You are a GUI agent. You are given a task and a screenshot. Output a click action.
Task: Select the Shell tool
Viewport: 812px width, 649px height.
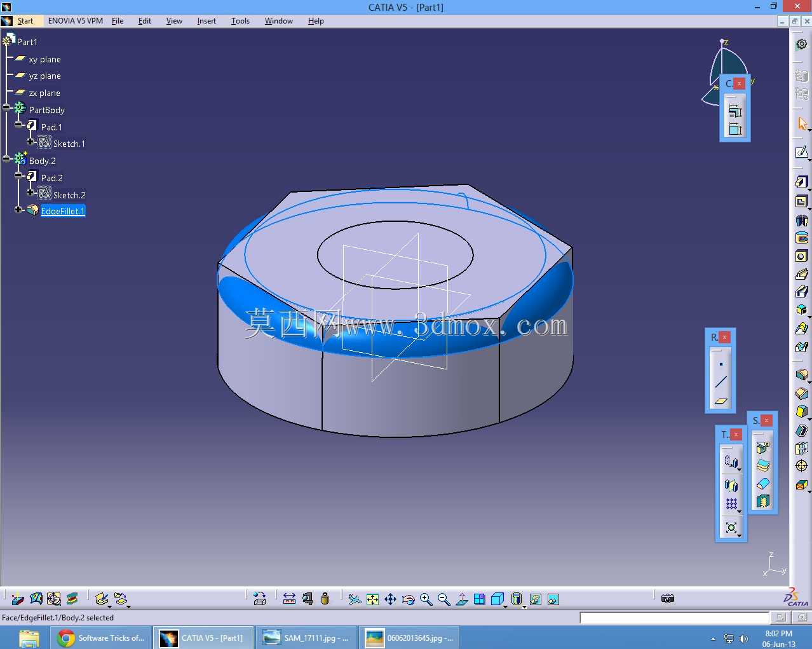click(802, 430)
